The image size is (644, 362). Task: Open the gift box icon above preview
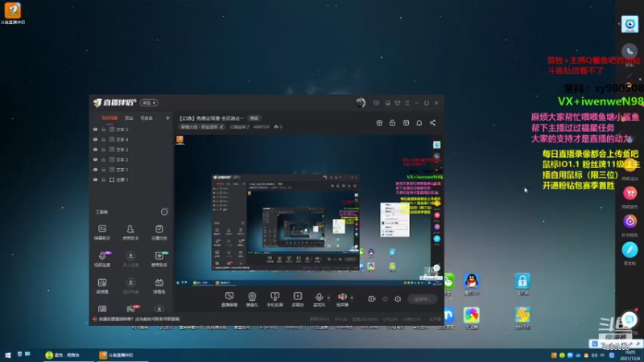379,123
